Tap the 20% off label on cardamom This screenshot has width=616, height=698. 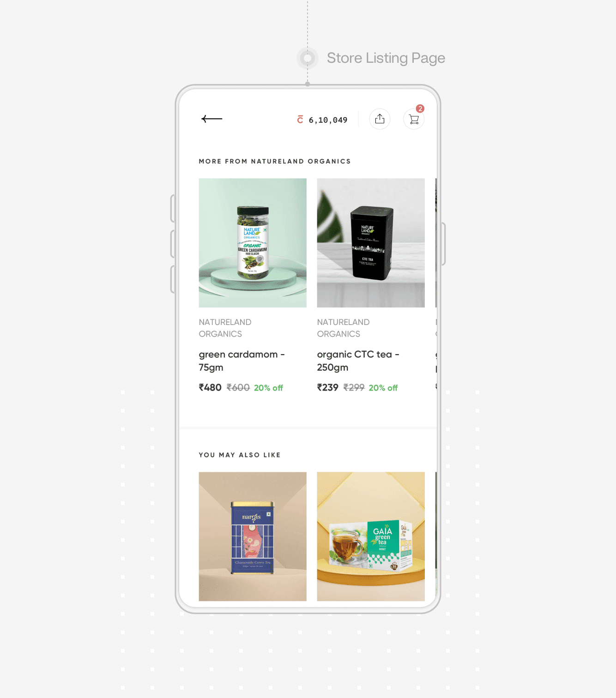point(268,388)
